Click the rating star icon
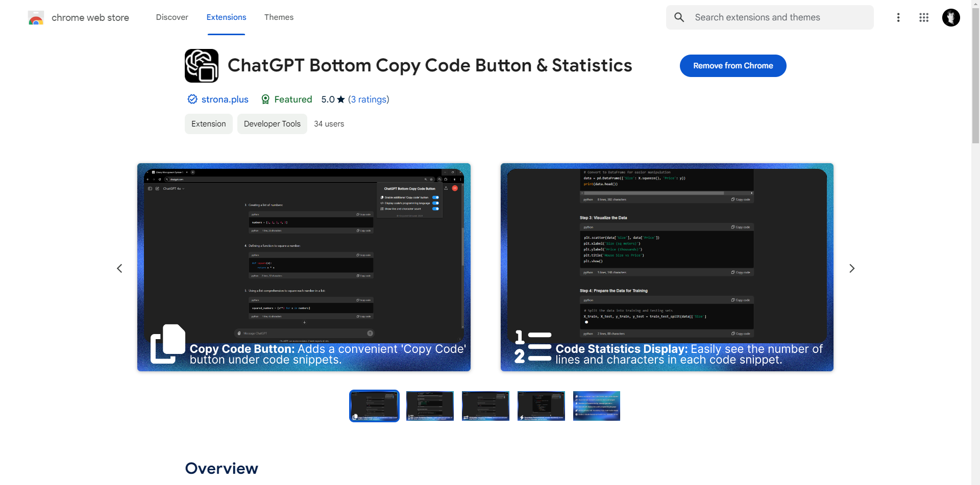Image resolution: width=980 pixels, height=485 pixels. [x=341, y=99]
